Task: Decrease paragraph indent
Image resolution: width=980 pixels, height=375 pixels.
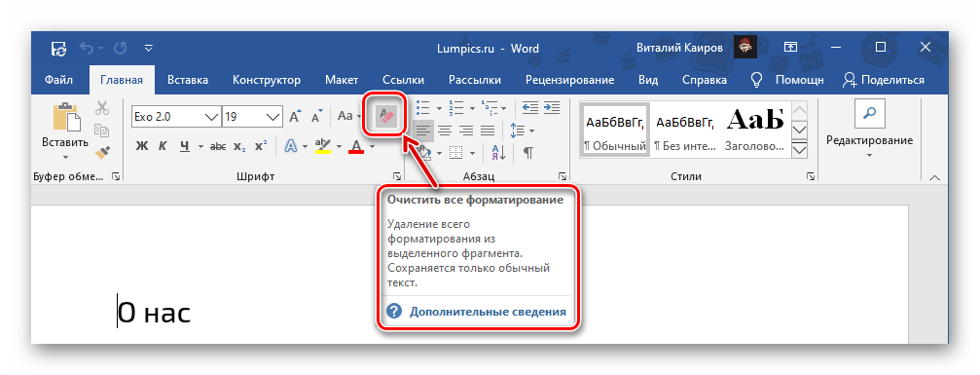Action: pyautogui.click(x=530, y=108)
